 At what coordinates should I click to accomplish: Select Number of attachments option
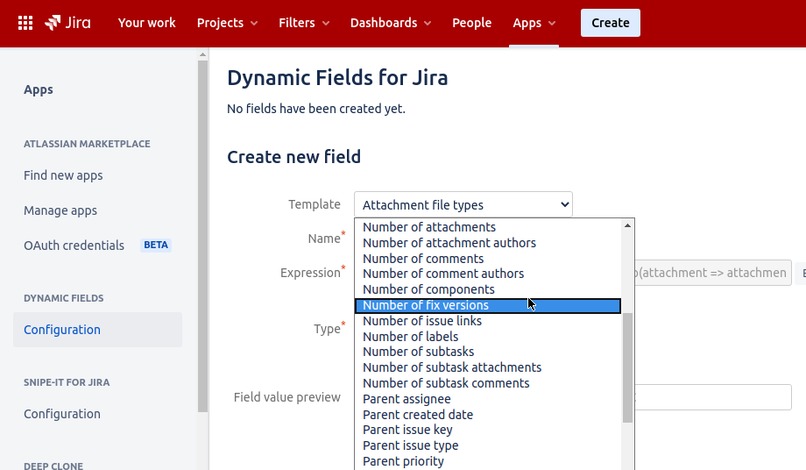[488, 227]
